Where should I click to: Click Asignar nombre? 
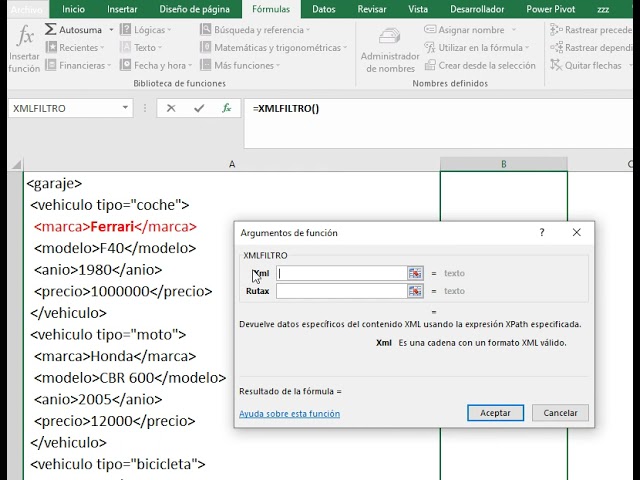click(464, 30)
